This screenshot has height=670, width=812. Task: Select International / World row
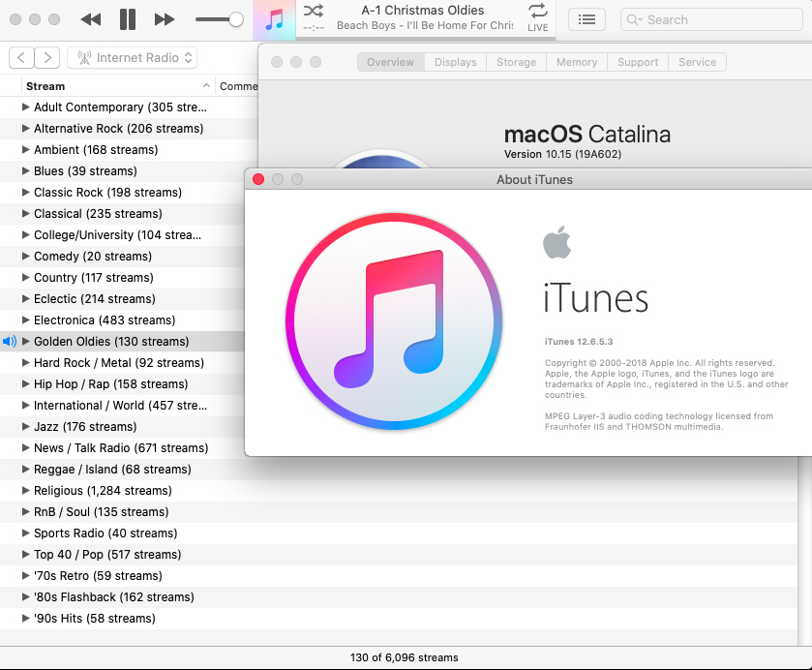point(122,406)
